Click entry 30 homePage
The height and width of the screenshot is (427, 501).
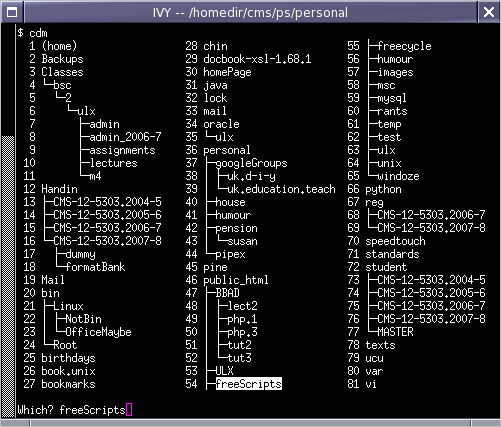(227, 72)
